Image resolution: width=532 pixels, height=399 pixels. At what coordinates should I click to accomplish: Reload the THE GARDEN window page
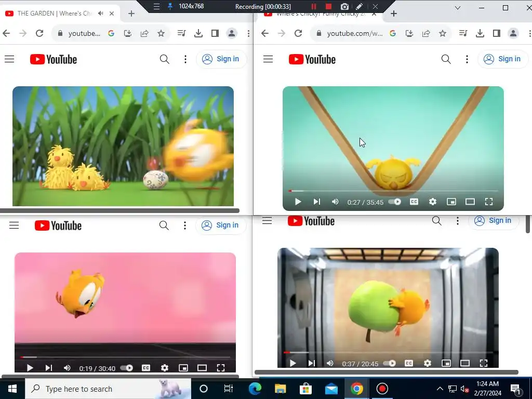[39, 33]
